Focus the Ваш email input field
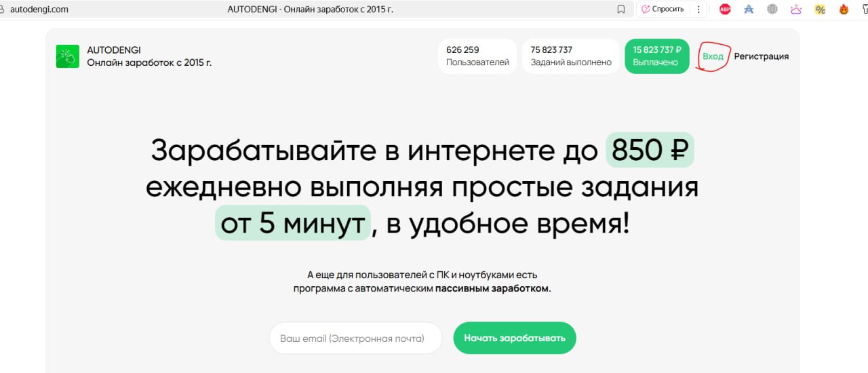 (355, 338)
